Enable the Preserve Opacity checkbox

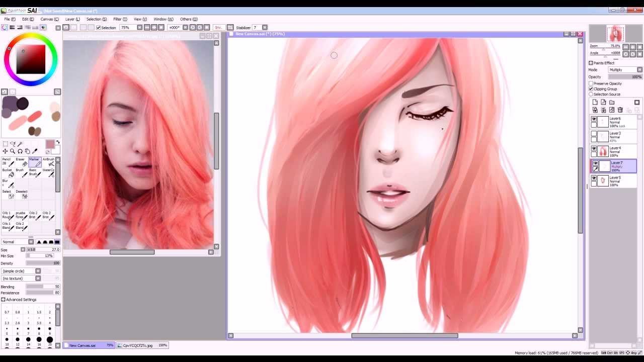(x=591, y=83)
